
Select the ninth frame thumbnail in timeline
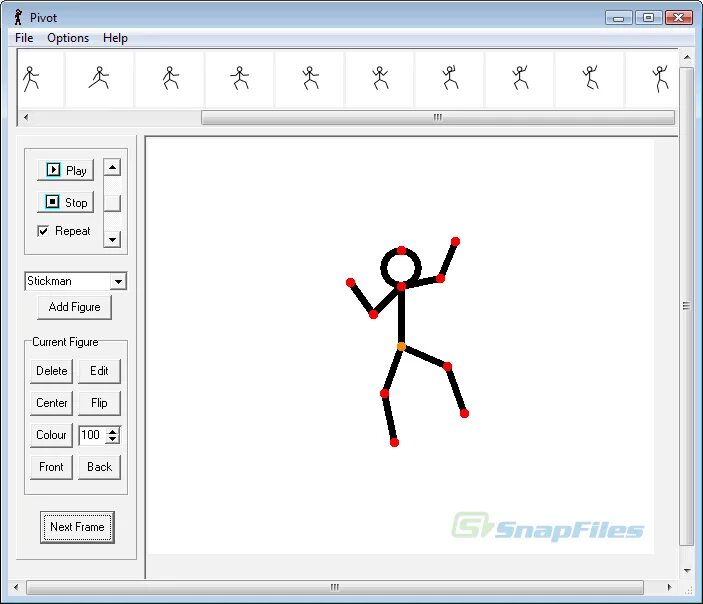(590, 79)
